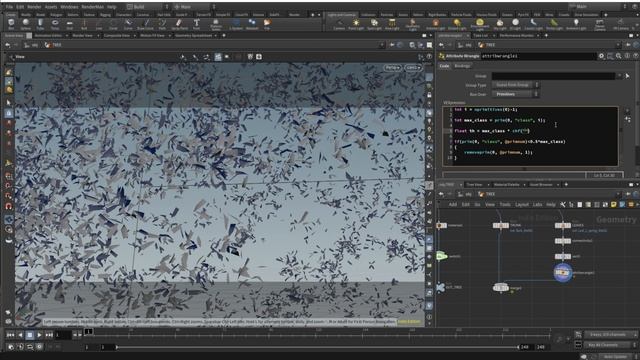
Task: Add an Area Light from shelf
Action: [x=392, y=24]
